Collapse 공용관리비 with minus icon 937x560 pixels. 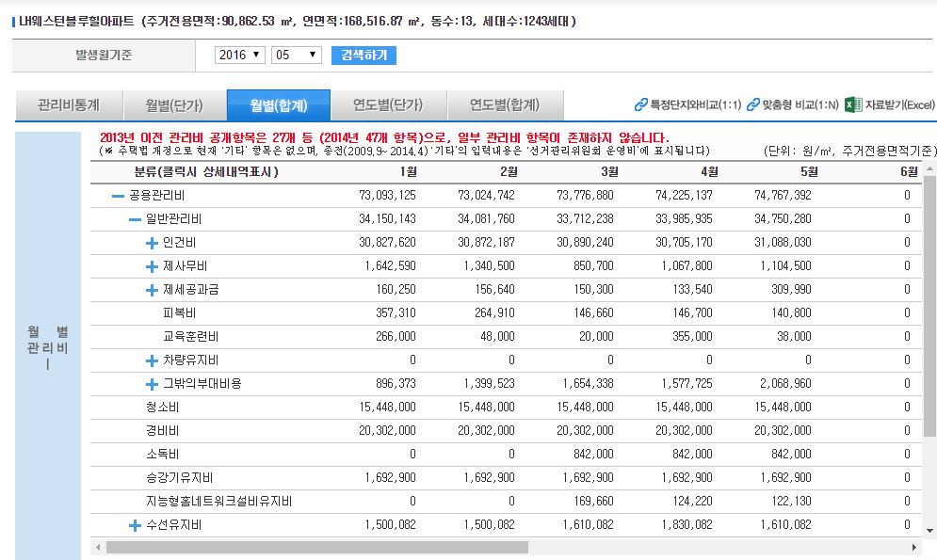[118, 196]
